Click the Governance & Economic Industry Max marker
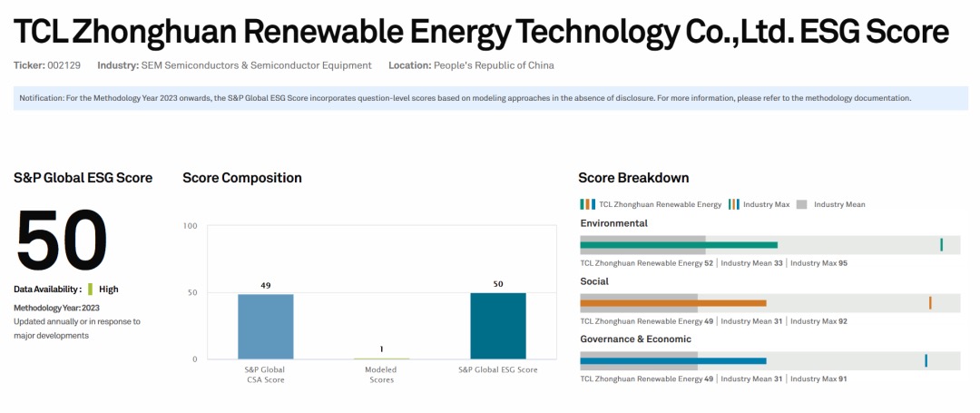980x413 pixels. [926, 360]
